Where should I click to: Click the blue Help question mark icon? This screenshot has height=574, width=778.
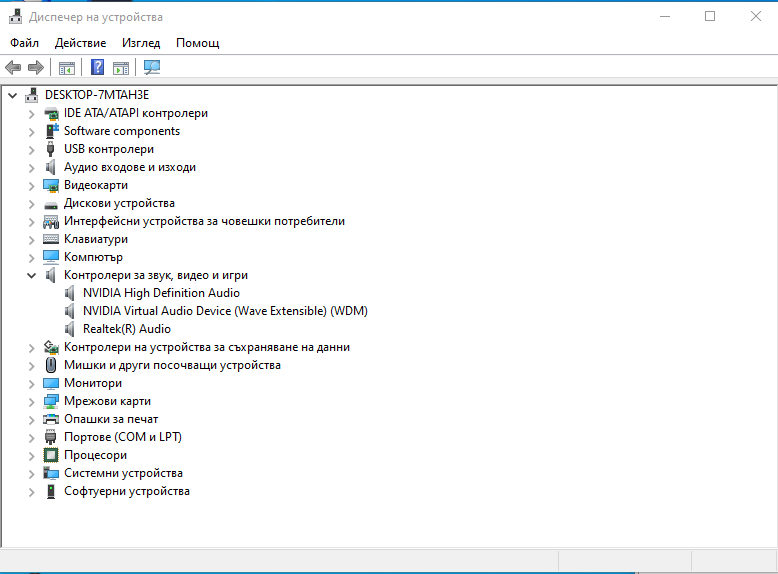pyautogui.click(x=97, y=67)
